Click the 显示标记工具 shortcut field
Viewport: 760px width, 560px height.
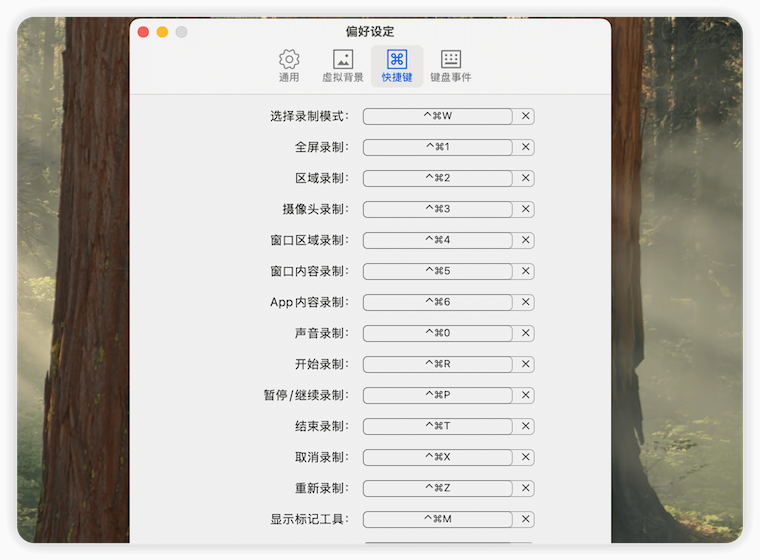(437, 519)
